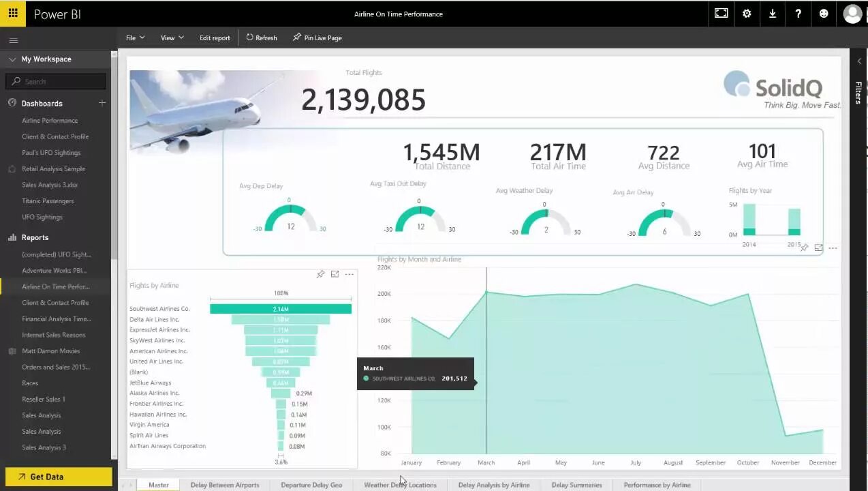Click the 1,545M Total Distance card
The width and height of the screenshot is (868, 491).
coord(441,155)
